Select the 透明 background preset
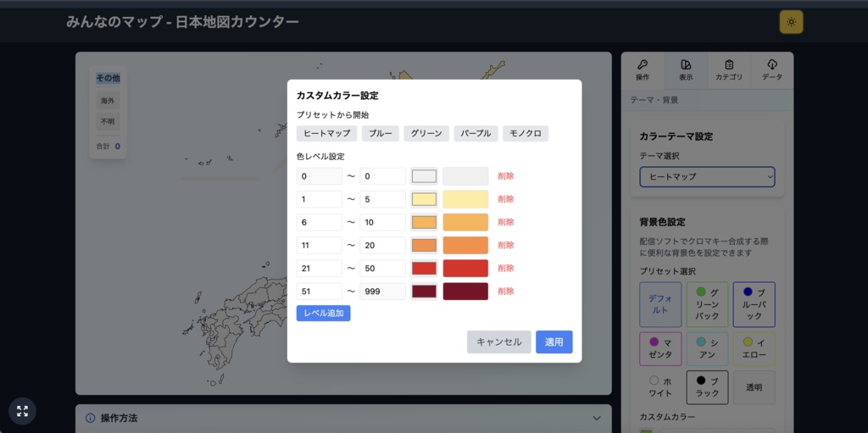Image resolution: width=868 pixels, height=433 pixels. coord(754,387)
